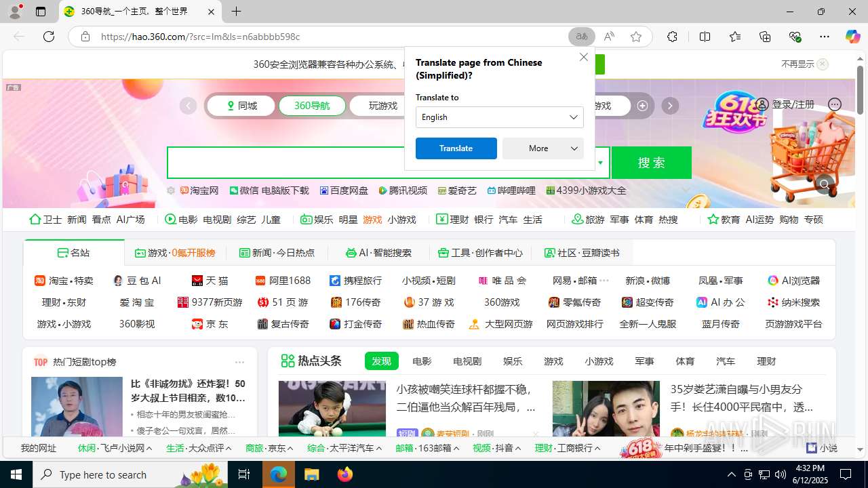The width and height of the screenshot is (868, 488).
Task: Select English in Translate to dropdown
Action: (x=499, y=117)
